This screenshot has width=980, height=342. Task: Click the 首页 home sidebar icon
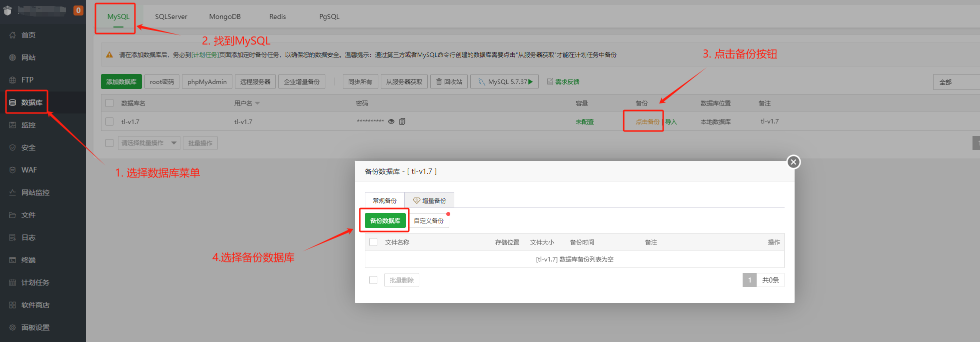tap(12, 35)
